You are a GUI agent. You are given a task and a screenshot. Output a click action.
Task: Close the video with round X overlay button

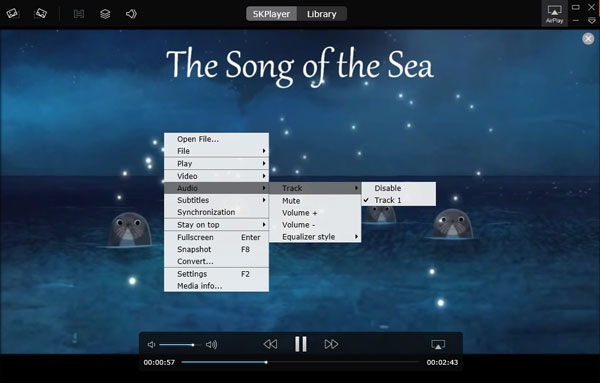pyautogui.click(x=588, y=39)
